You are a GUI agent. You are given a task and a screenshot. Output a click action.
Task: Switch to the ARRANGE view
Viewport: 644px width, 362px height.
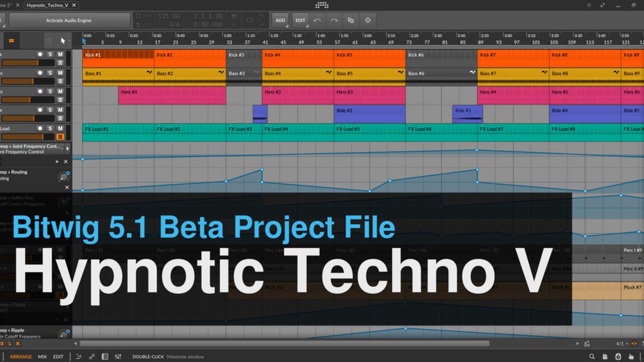pos(21,356)
